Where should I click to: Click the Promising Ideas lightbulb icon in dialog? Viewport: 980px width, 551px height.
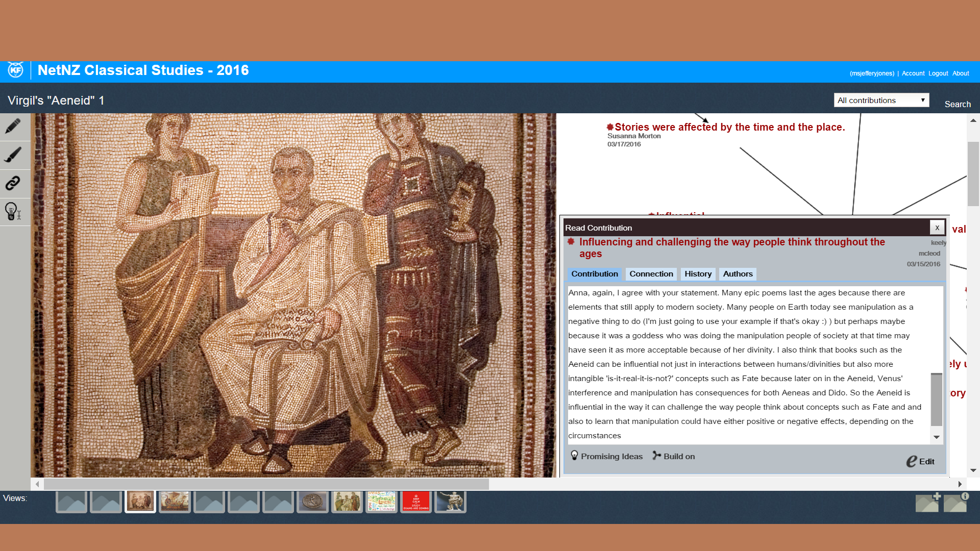[574, 456]
